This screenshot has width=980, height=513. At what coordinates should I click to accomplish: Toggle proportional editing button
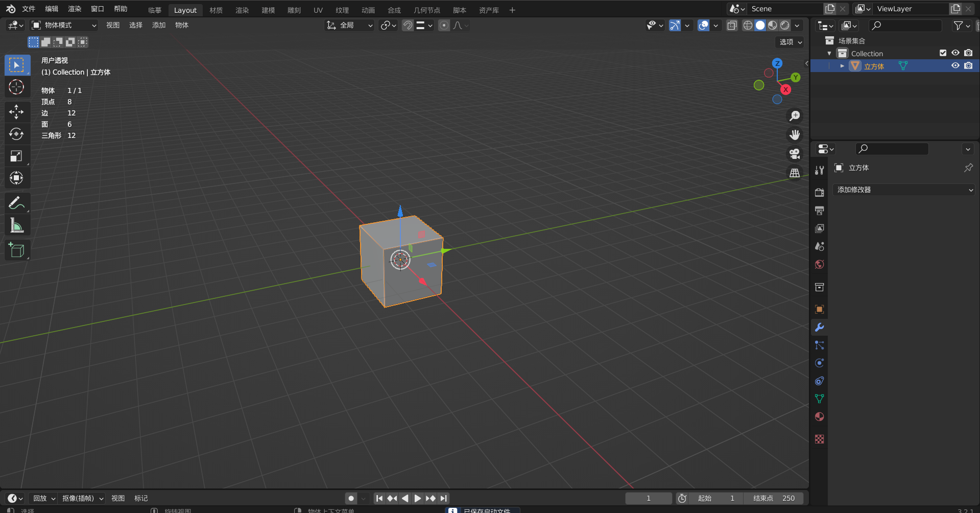pyautogui.click(x=444, y=25)
